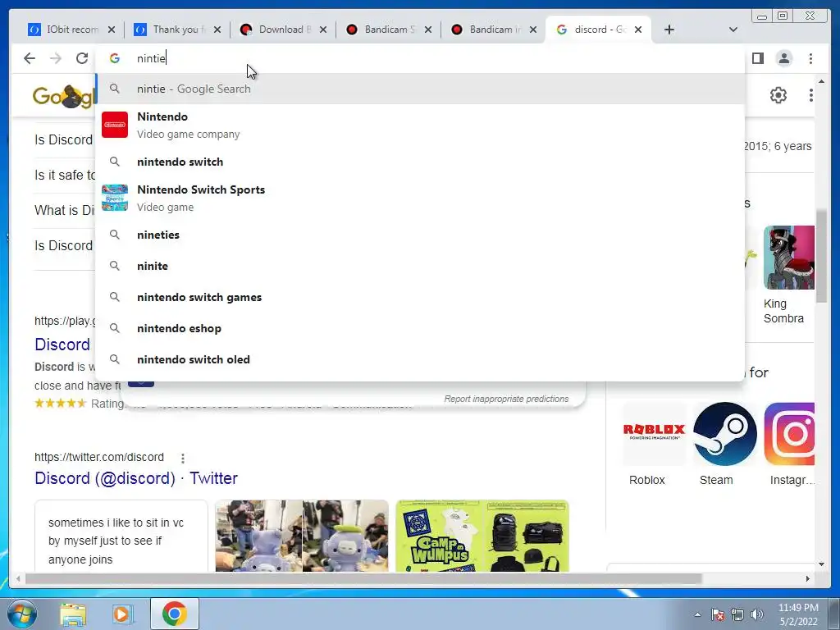Select the 'nintendo switch oled' suggestion
This screenshot has width=840, height=630.
pos(420,359)
